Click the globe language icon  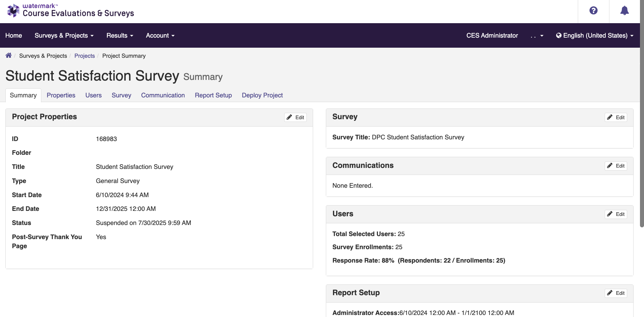(x=559, y=36)
